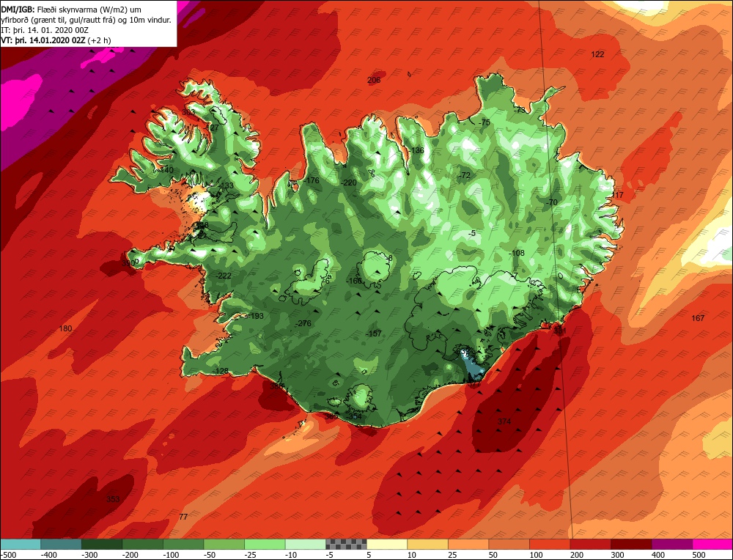The image size is (733, 560).
Task: Click the '500' legend label at right
Action: 699,555
